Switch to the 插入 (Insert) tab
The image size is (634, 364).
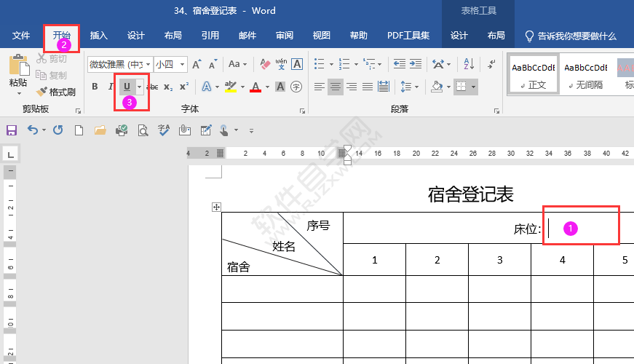click(99, 36)
